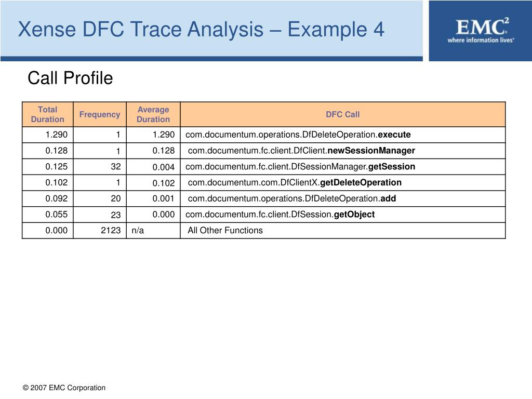Select the slide title 'Xense DFC Trace Analysis – Example 4'
This screenshot has width=532, height=399.
tap(201, 29)
